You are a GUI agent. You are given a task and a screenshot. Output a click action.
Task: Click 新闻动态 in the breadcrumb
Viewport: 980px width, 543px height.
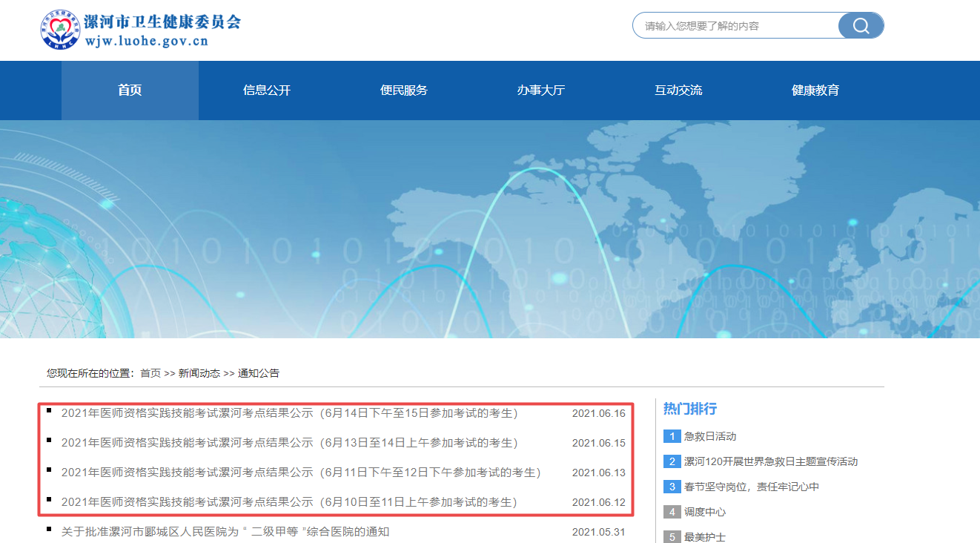(199, 373)
